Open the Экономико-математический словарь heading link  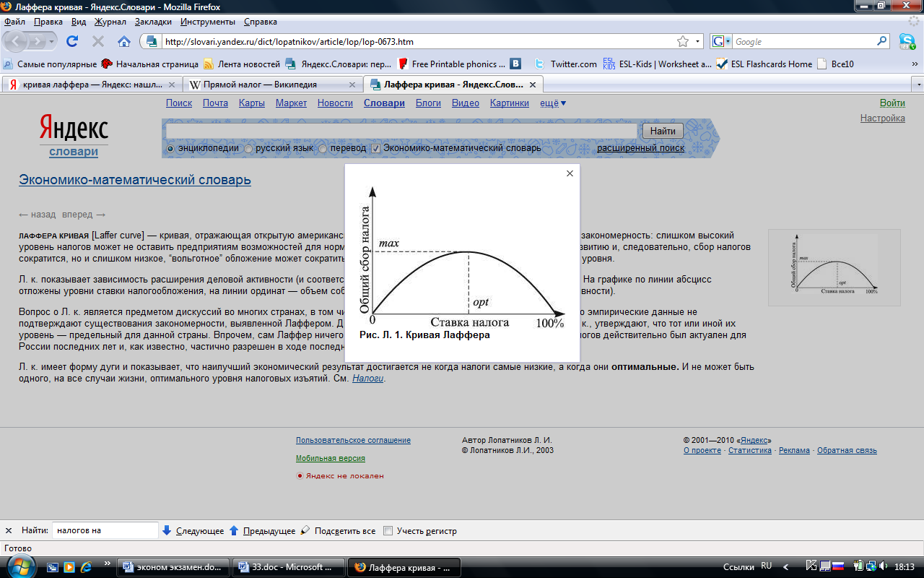click(x=135, y=180)
